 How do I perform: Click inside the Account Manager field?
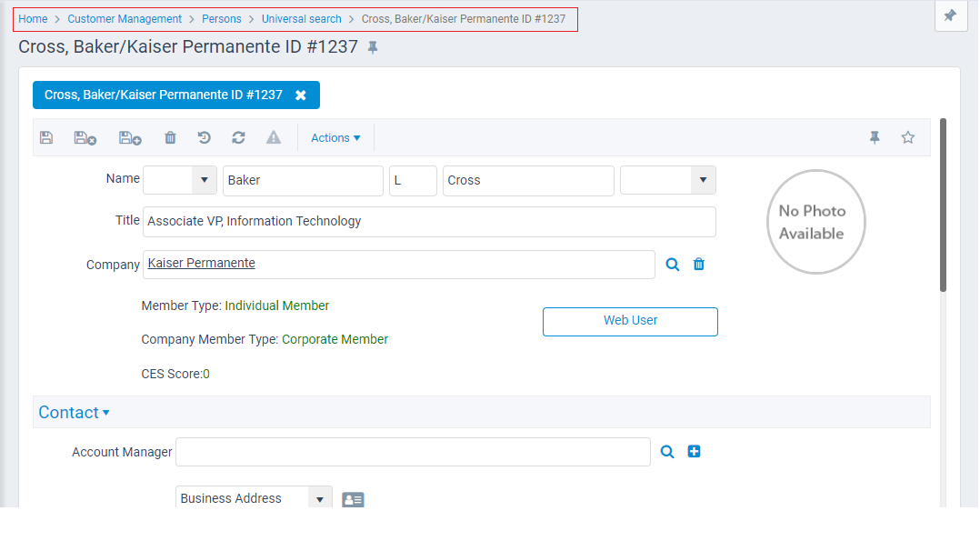point(414,451)
